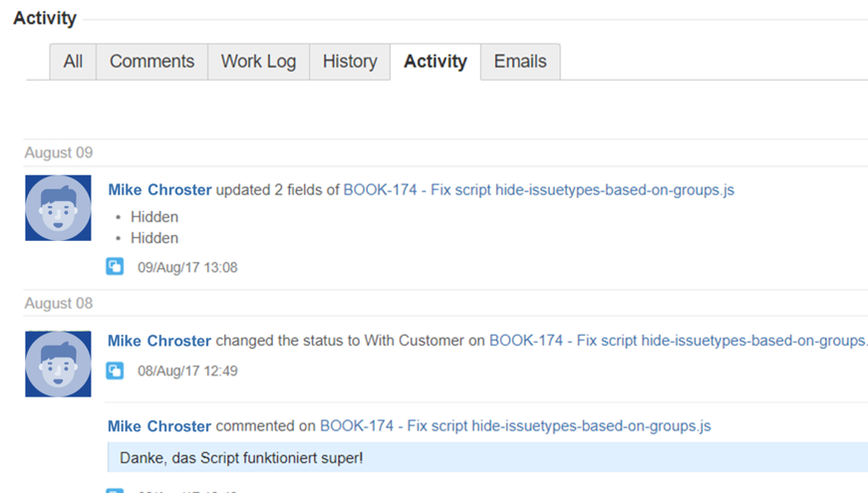Open BOOK-174 link in 'With Customer' status entry
The width and height of the screenshot is (868, 493).
678,341
